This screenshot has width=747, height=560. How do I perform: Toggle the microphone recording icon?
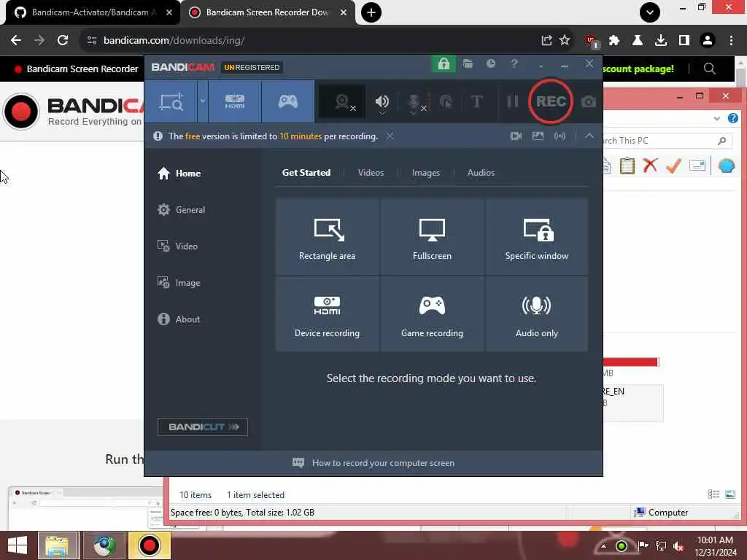click(415, 102)
